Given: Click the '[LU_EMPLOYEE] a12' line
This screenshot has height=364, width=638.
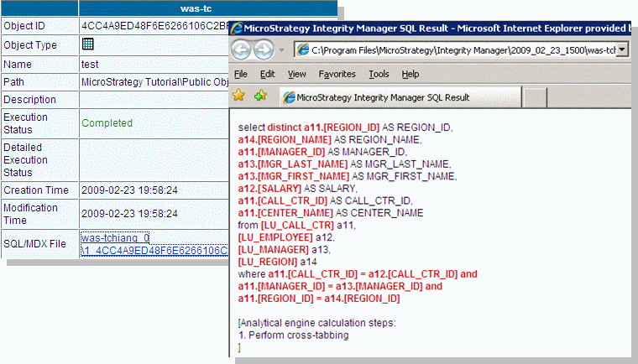Looking at the screenshot, I should [286, 237].
